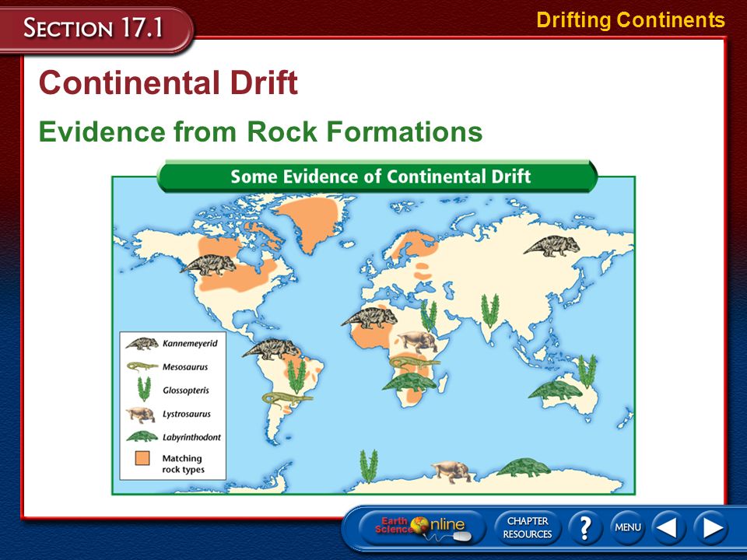Click the Glossopteris plant on India

coord(490,310)
